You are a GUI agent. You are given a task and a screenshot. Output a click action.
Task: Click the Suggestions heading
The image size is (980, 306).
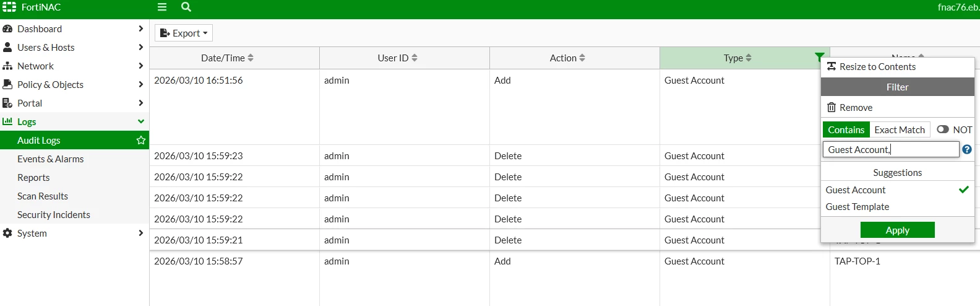tap(897, 172)
